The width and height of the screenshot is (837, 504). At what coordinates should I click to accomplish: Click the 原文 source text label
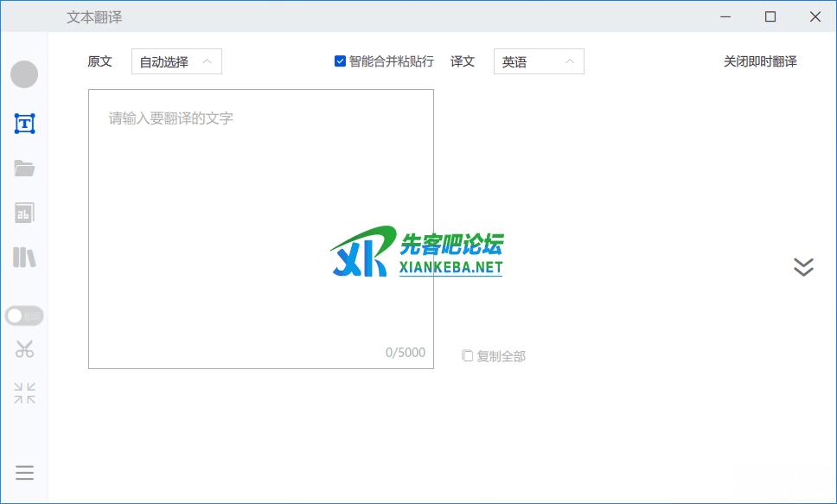[x=100, y=61]
